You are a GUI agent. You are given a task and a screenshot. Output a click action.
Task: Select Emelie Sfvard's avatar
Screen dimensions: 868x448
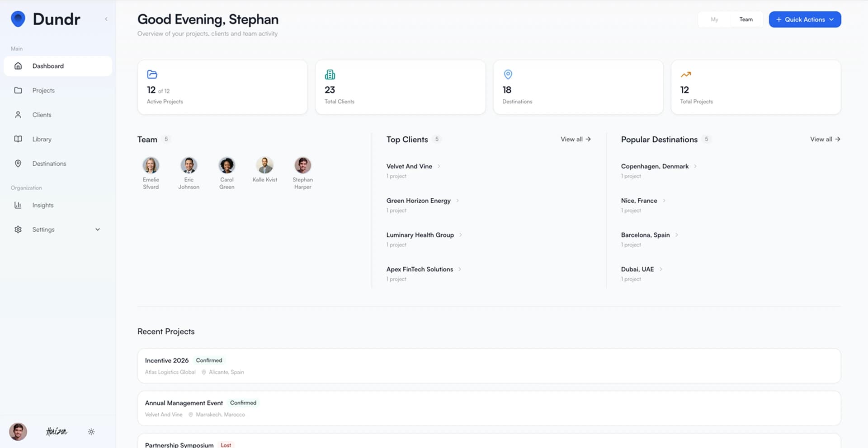point(151,165)
